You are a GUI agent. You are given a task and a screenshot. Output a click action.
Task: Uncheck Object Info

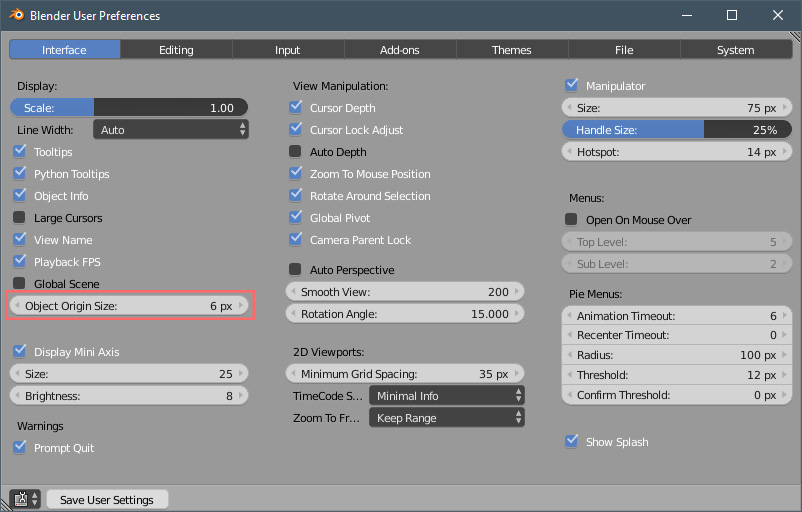[19, 195]
